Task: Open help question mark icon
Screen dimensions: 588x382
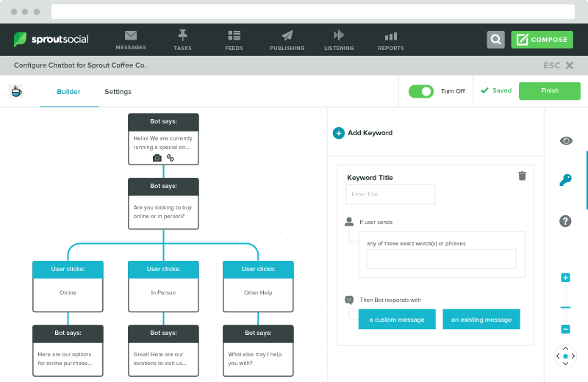Action: coord(565,221)
